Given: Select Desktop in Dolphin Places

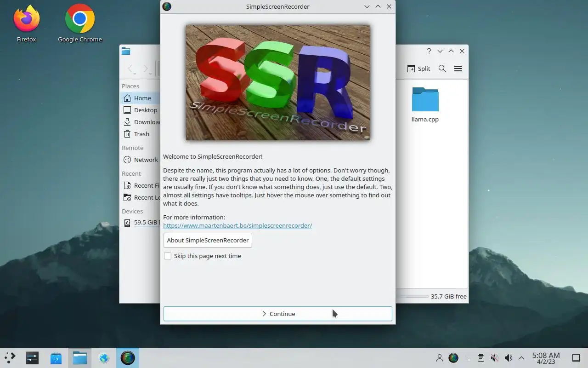Looking at the screenshot, I should [x=140, y=110].
